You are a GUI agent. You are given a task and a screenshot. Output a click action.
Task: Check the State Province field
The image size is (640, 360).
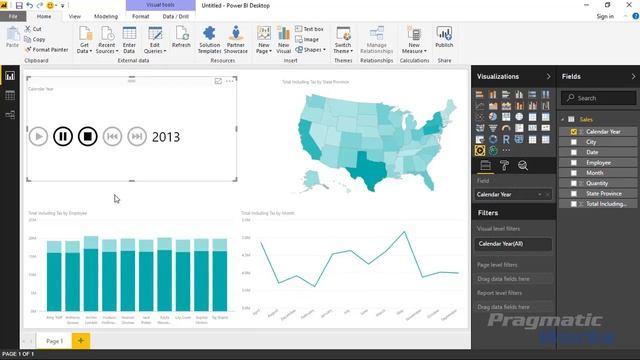573,193
